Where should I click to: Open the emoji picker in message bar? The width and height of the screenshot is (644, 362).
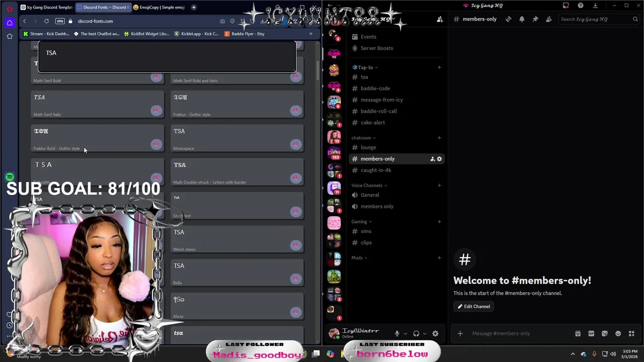click(618, 333)
